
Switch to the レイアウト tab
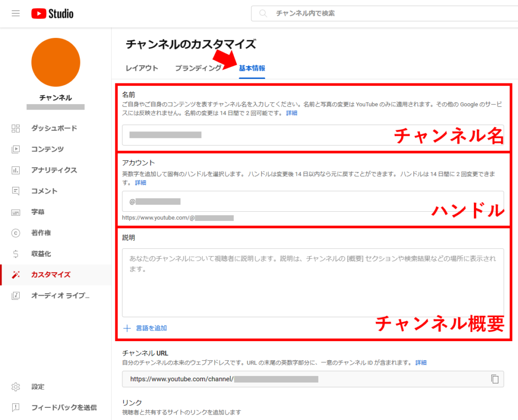click(x=142, y=67)
